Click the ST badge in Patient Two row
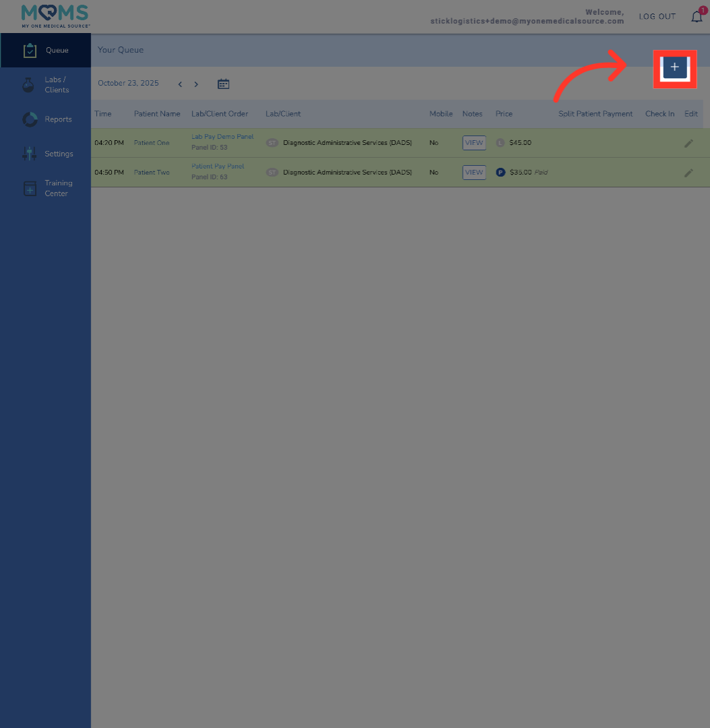 coord(272,173)
